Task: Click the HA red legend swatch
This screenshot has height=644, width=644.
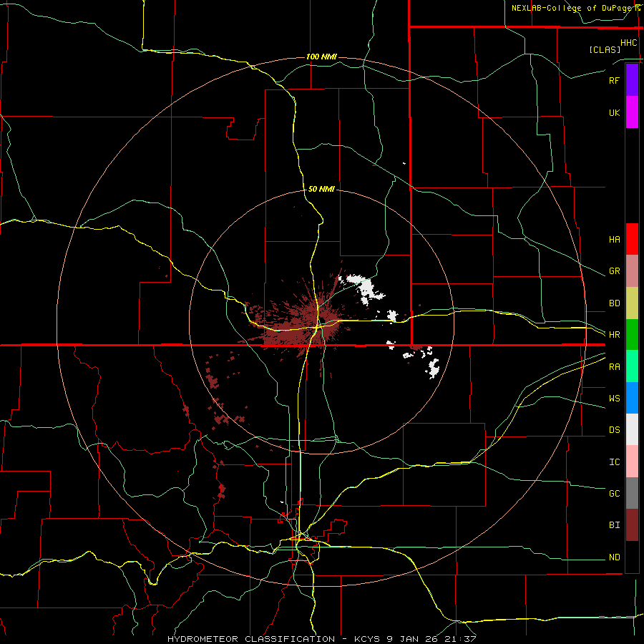Action: click(632, 239)
